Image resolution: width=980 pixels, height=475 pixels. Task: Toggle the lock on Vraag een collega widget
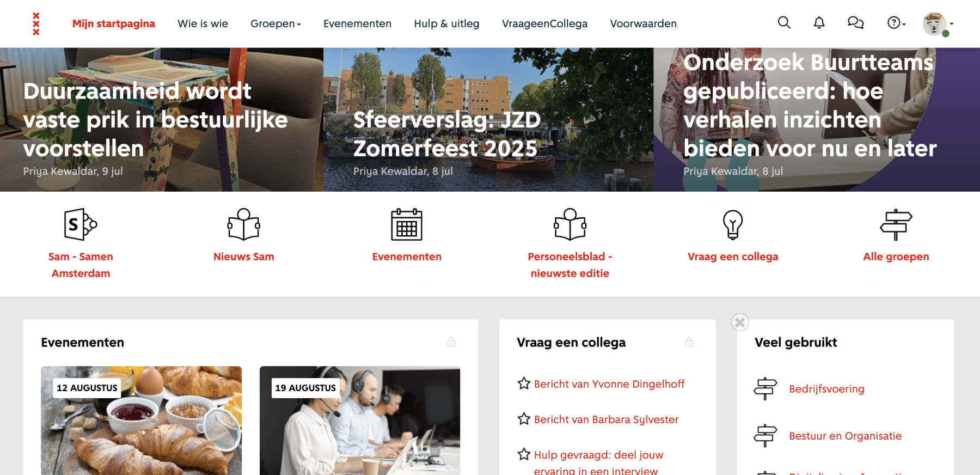(x=689, y=342)
